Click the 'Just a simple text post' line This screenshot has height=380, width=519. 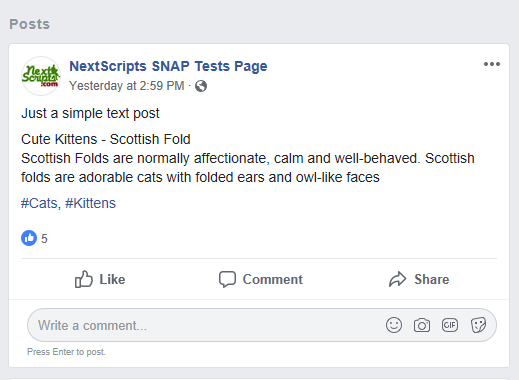[90, 113]
